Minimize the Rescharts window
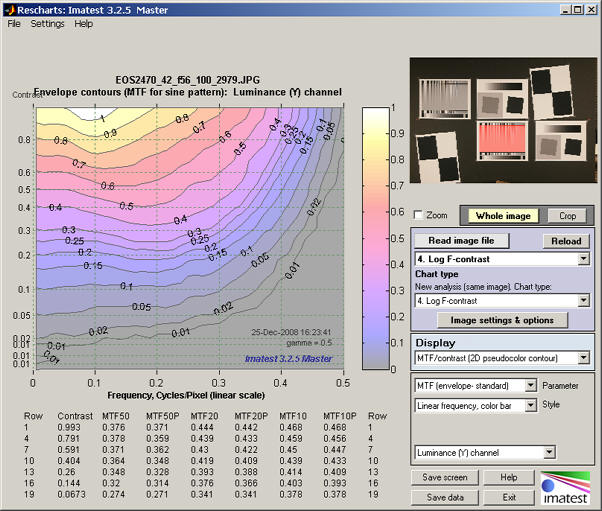602x511 pixels. [x=565, y=10]
